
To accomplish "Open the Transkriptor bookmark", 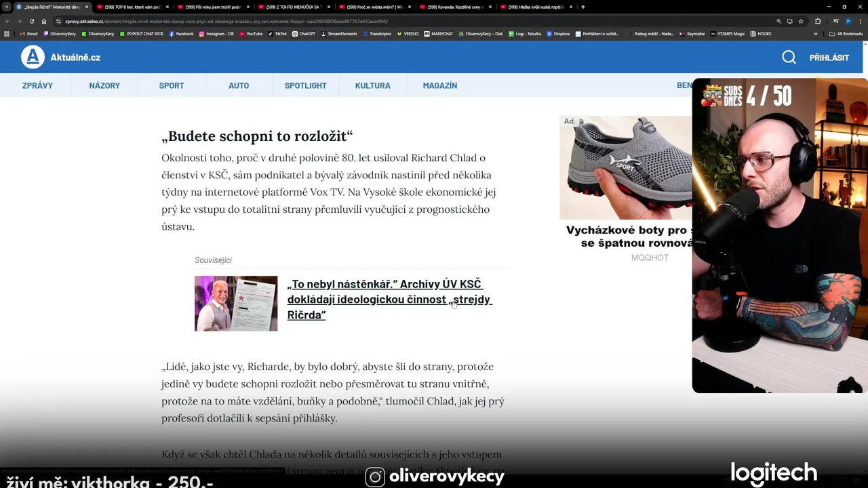I will [377, 33].
